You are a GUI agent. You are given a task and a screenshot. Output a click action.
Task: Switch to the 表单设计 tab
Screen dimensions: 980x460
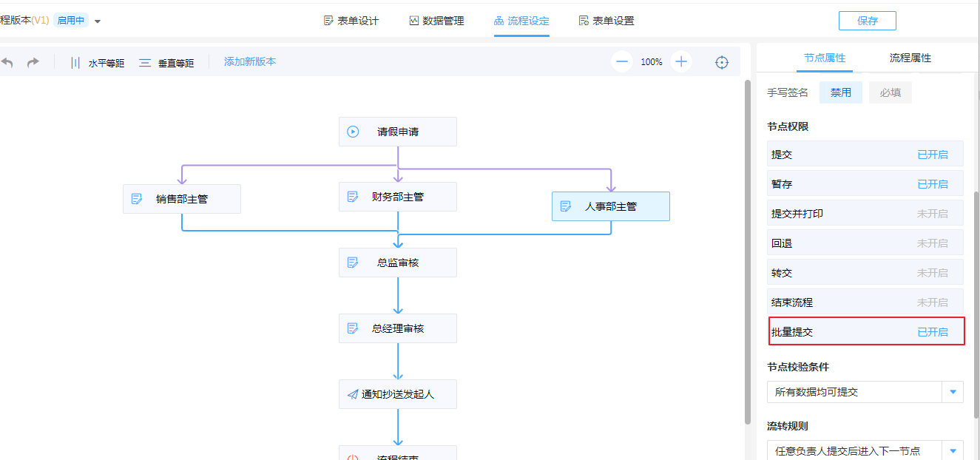coord(351,21)
